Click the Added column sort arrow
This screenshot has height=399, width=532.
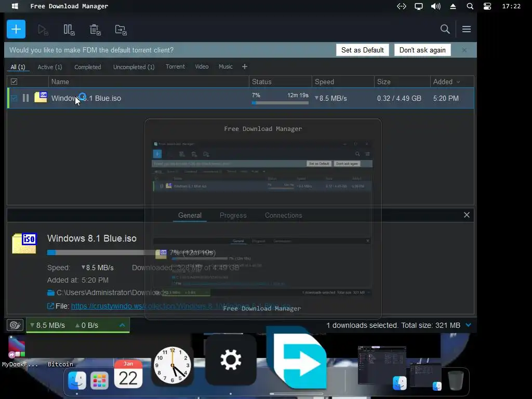tap(458, 82)
